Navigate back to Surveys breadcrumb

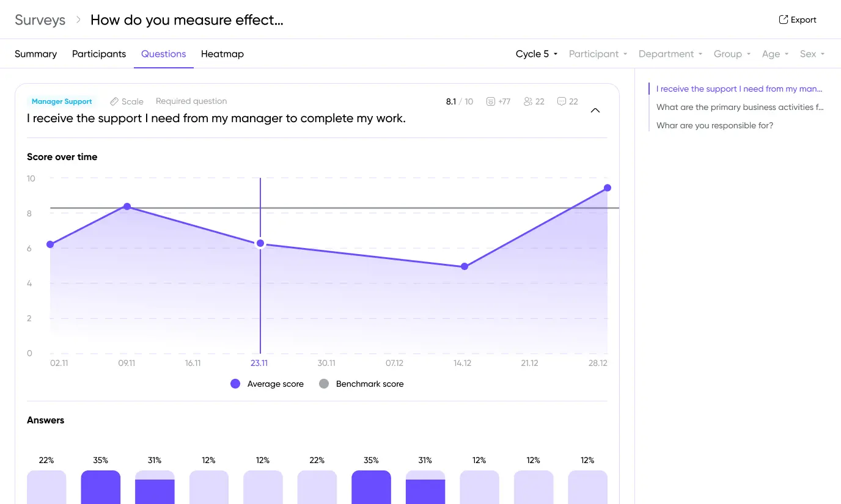coord(40,20)
